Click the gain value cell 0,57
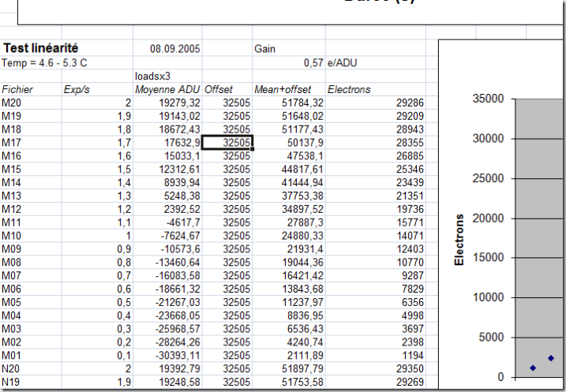This screenshot has width=566, height=392. (x=313, y=62)
